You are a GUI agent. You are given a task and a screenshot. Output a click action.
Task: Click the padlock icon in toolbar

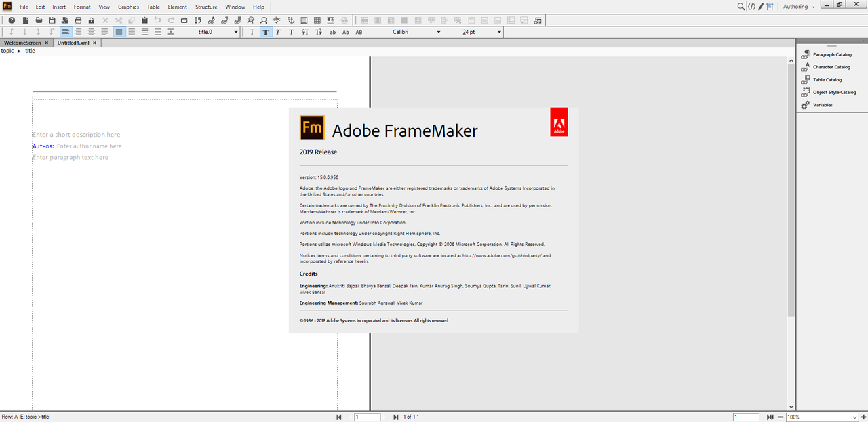coord(91,20)
